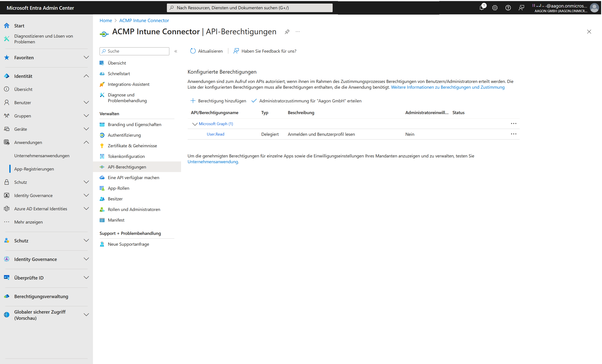Collapse the app menu with double chevron
Viewport: 602px width, 364px height.
click(176, 51)
